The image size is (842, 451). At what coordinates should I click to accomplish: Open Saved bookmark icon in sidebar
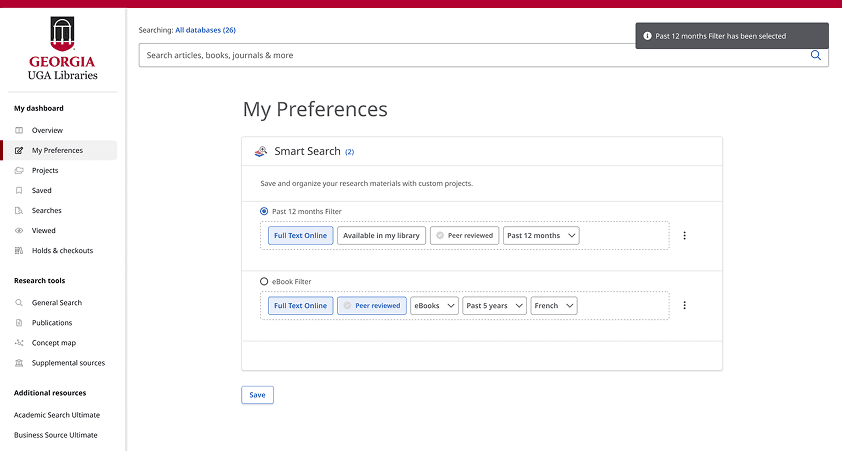tap(20, 191)
